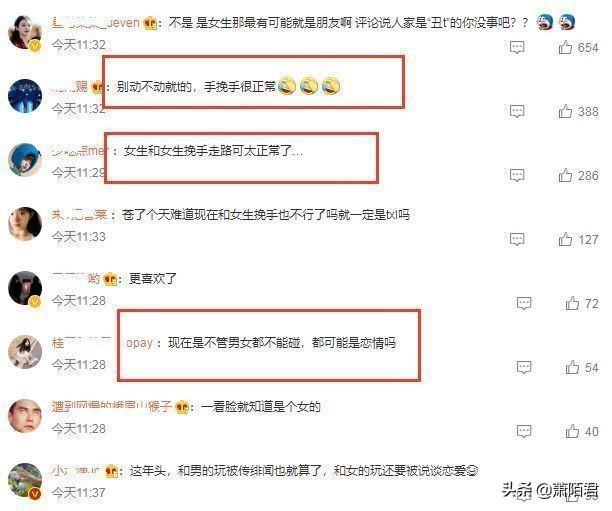Open the profile picture of the top commenter
The height and width of the screenshot is (511, 612).
click(x=25, y=32)
